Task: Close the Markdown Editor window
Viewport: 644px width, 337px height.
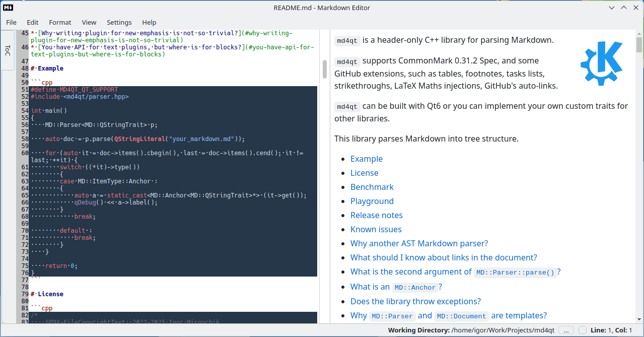Action: click(x=635, y=8)
